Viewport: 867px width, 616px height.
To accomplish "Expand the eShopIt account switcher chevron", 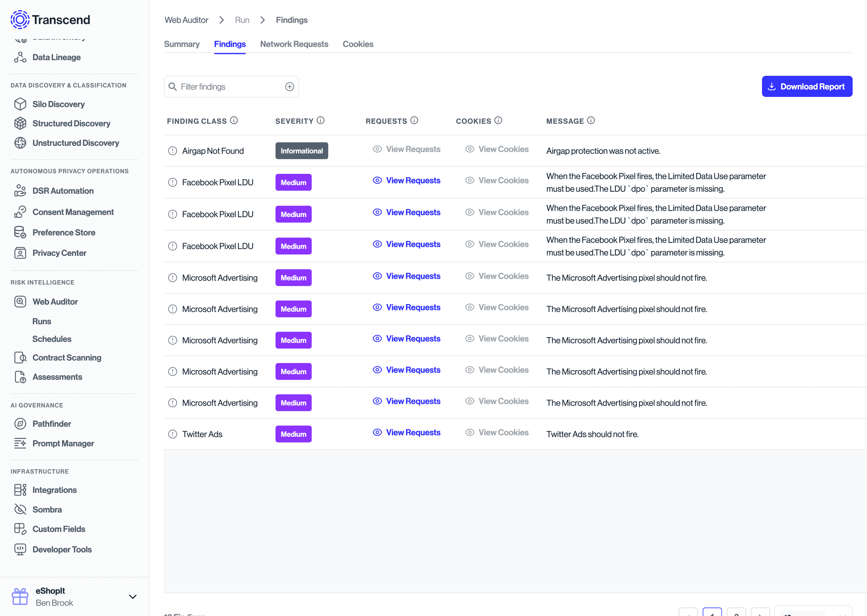I will (x=133, y=597).
